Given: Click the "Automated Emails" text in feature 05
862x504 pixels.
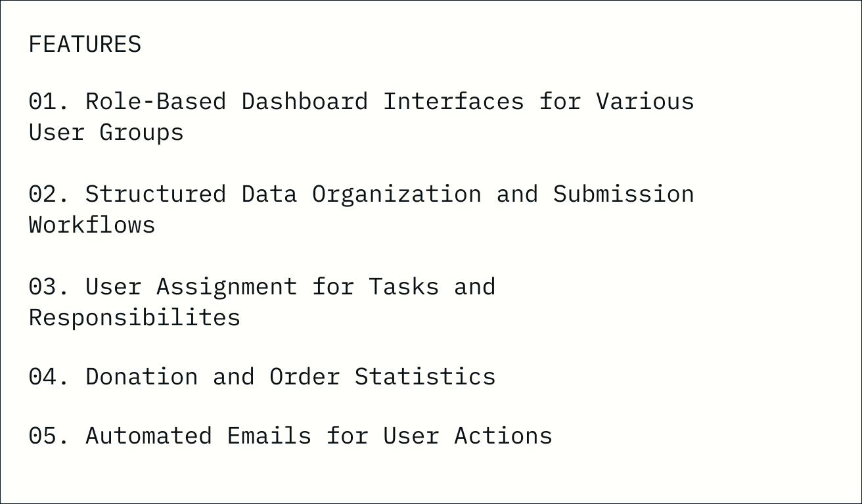Looking at the screenshot, I should pos(198,436).
